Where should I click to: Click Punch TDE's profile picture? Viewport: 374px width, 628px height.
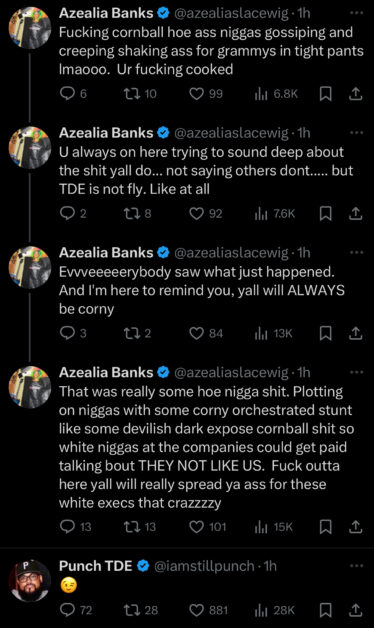point(30,580)
